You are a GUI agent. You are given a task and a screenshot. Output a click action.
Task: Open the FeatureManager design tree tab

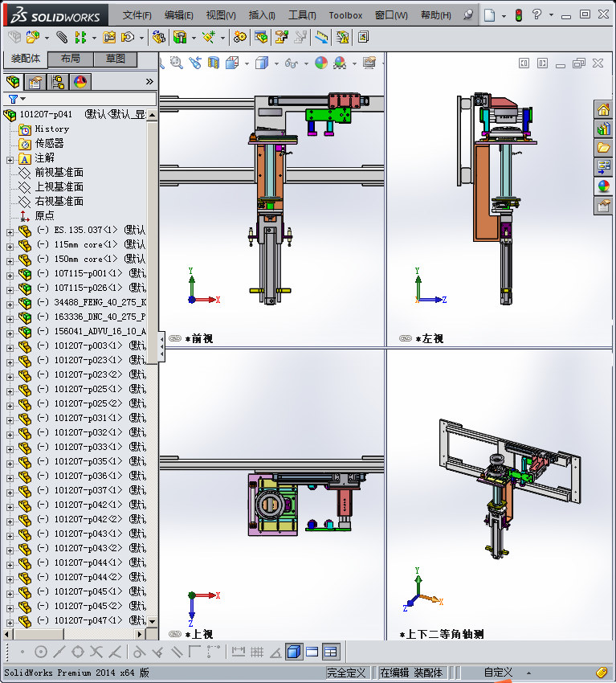point(13,81)
